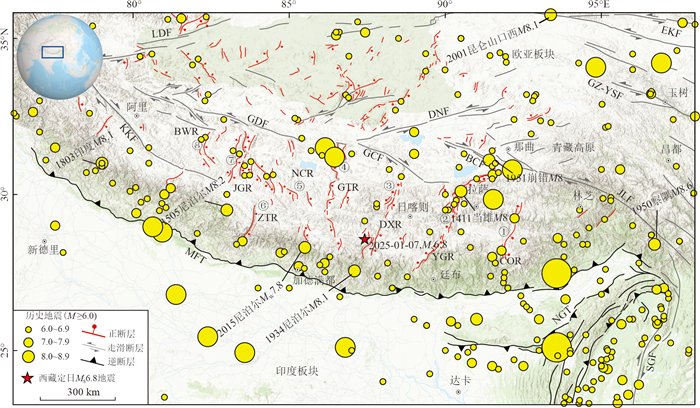Screen dimensions: 700x408
Task: Click the DXR rift label
Action: coord(391,225)
